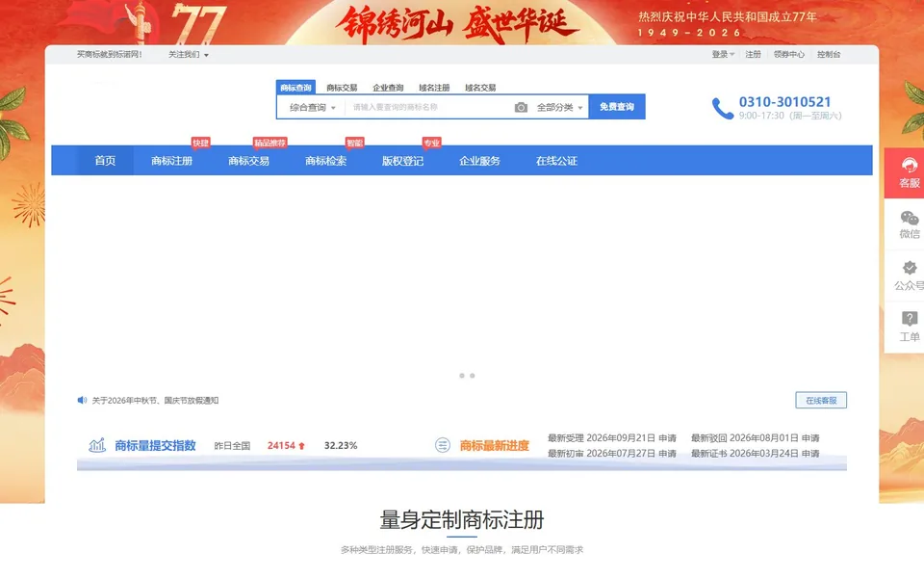Switch to the 商标查询 search tab
The image size is (924, 578).
[x=295, y=88]
